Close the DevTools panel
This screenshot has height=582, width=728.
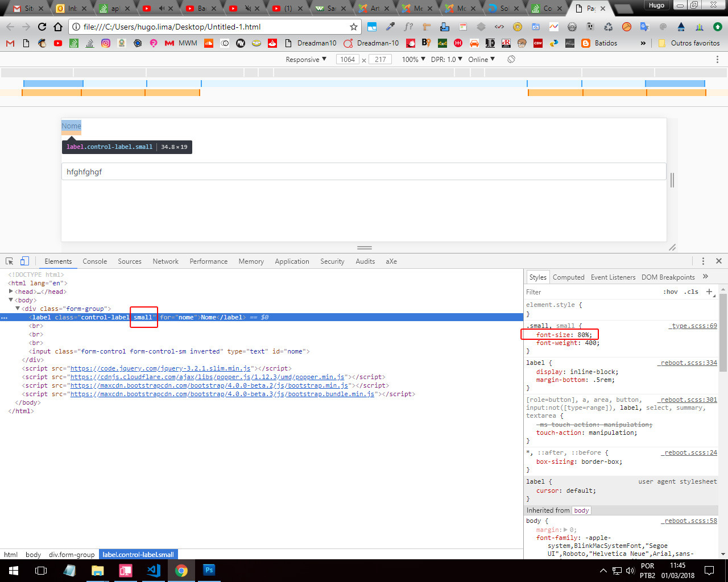[719, 261]
